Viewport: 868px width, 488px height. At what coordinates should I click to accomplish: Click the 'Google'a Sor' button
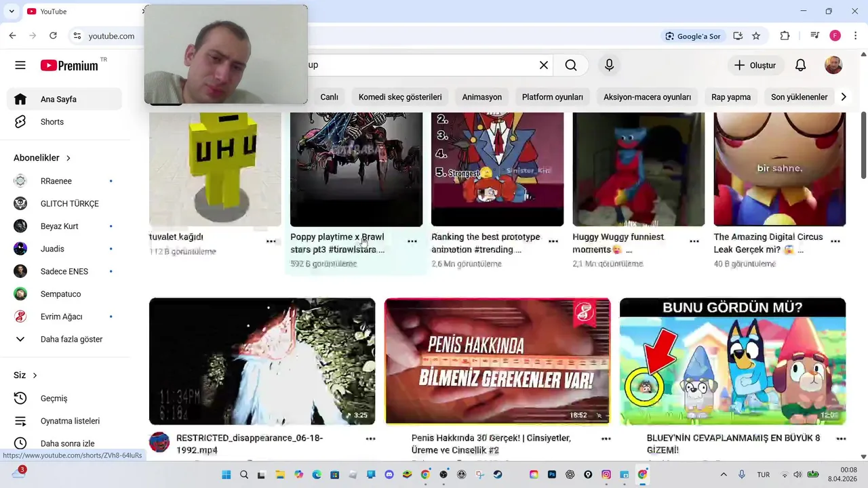click(692, 36)
